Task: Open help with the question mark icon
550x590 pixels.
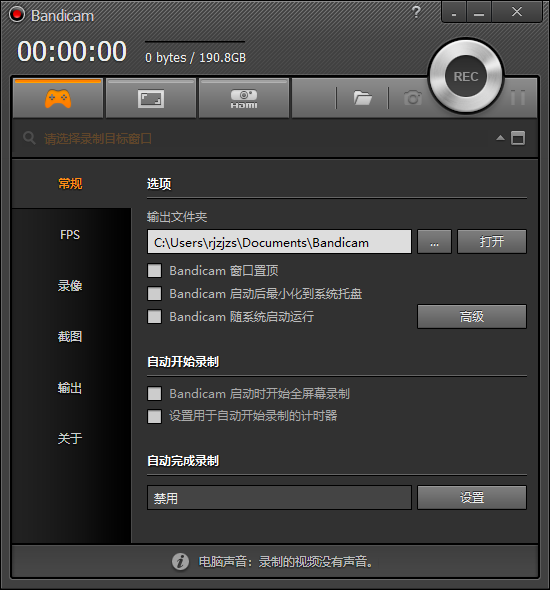Action: [416, 12]
